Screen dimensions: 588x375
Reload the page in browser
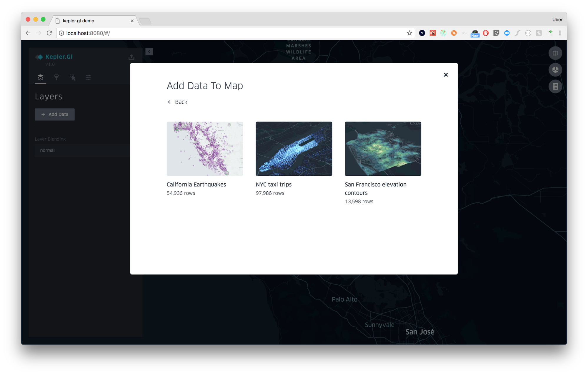coord(49,33)
